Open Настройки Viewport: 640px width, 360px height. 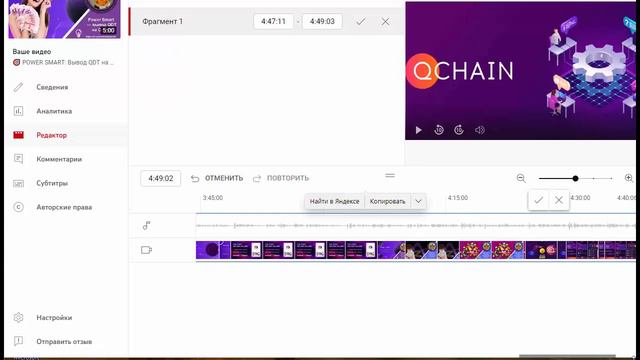[x=54, y=318]
